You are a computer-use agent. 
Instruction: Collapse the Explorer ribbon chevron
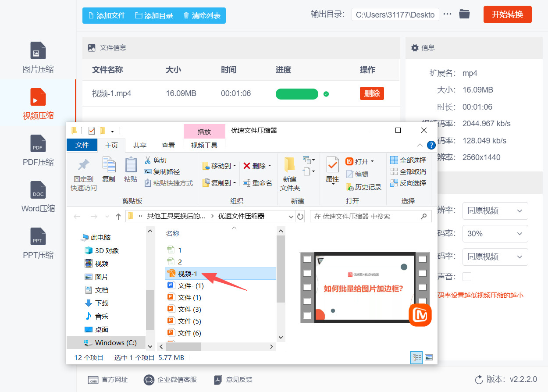coord(420,145)
